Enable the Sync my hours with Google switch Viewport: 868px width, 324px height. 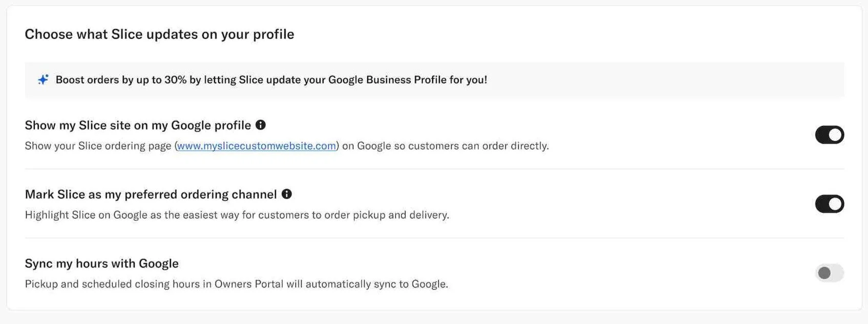(829, 273)
